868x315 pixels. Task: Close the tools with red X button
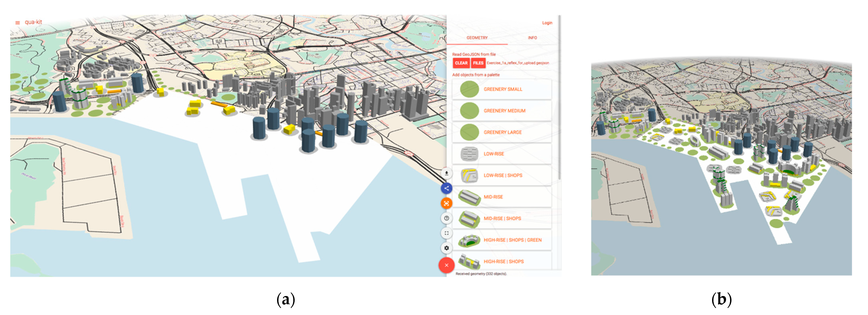[x=446, y=265]
